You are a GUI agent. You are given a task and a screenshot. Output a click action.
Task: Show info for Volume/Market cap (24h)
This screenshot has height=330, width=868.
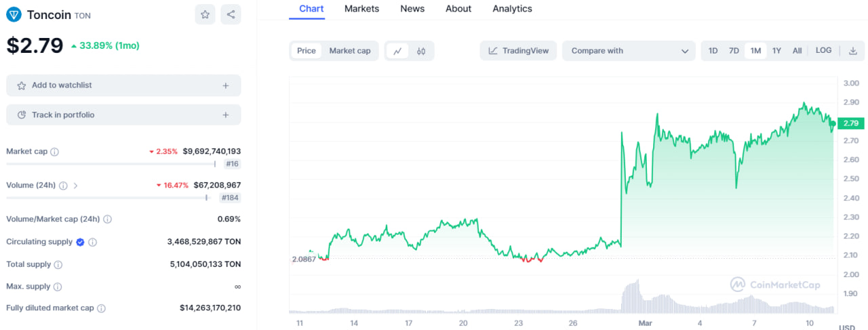click(x=108, y=220)
